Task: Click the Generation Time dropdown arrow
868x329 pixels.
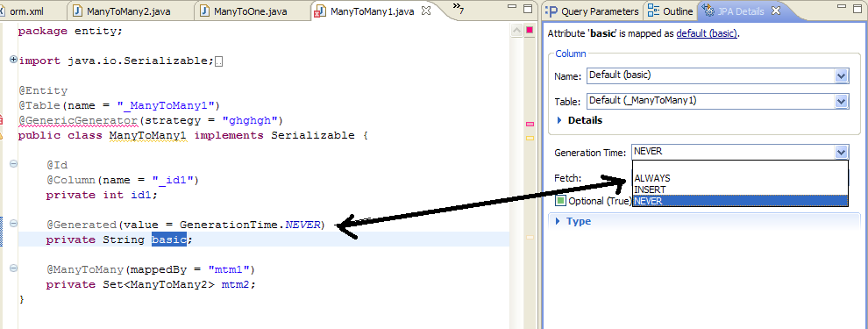Action: 842,152
